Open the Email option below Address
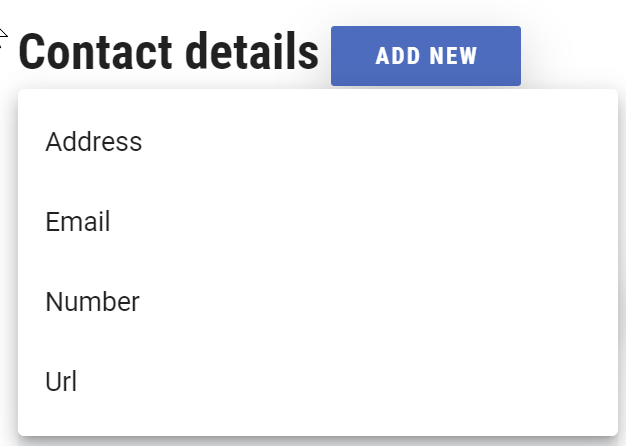The width and height of the screenshot is (626, 446). pyautogui.click(x=78, y=222)
